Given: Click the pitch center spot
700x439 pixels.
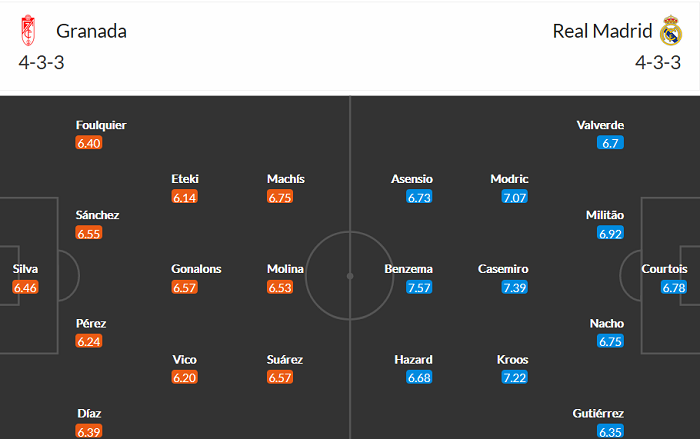Looking at the screenshot, I should click(350, 275).
